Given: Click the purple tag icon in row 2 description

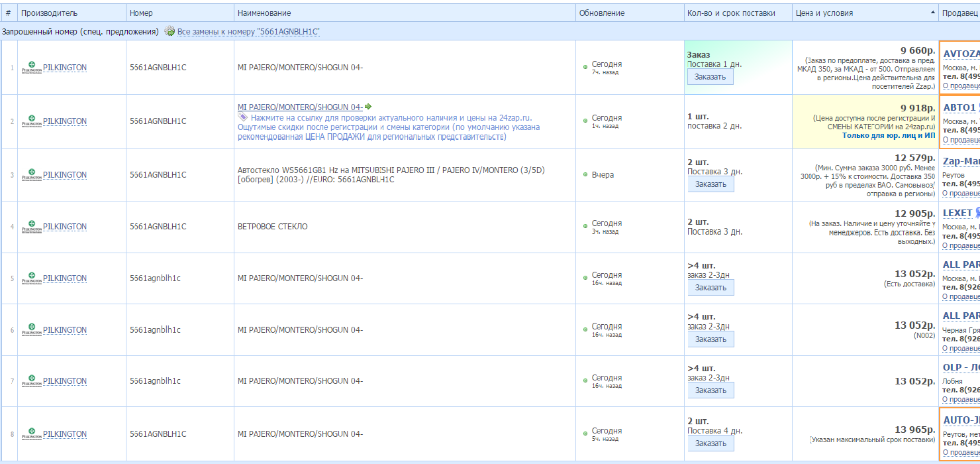Looking at the screenshot, I should [x=243, y=117].
